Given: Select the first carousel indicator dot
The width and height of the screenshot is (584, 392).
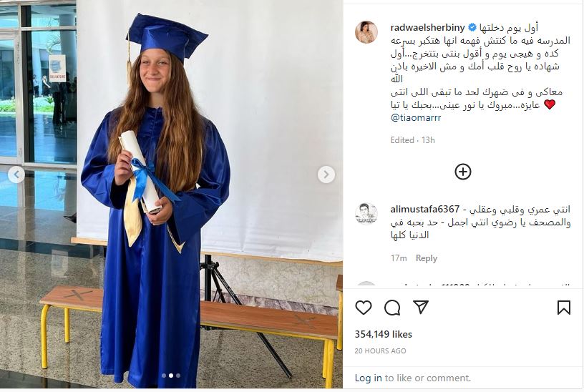Looking at the screenshot, I should pyautogui.click(x=164, y=376).
